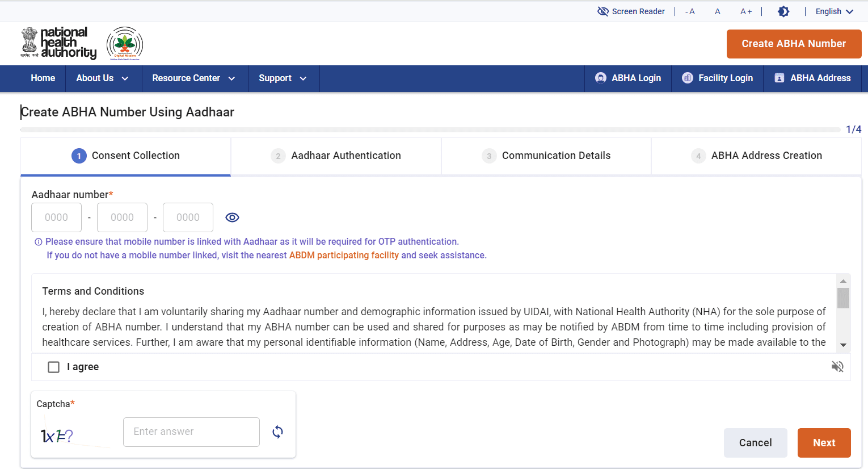
Task: Increase font size with the A+ control
Action: (745, 11)
